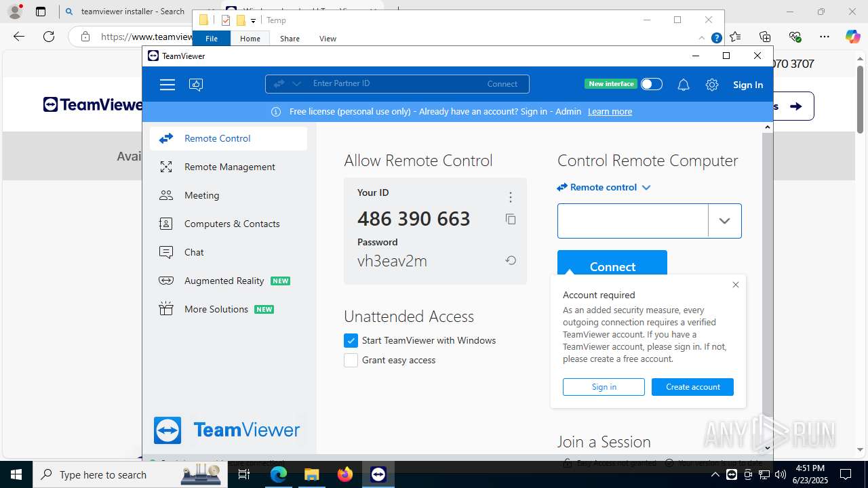The width and height of the screenshot is (868, 488).
Task: Click the password text vh3eav2m
Action: click(x=392, y=261)
